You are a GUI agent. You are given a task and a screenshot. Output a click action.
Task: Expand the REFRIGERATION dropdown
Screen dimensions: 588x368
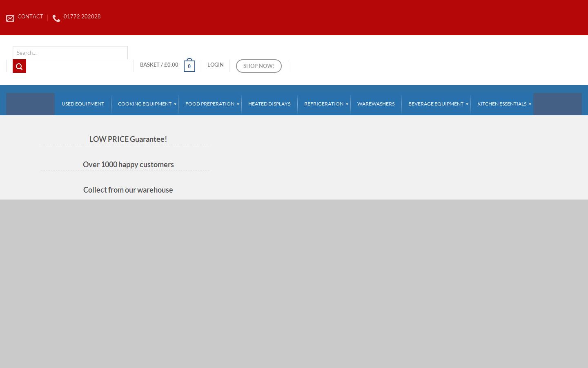[323, 103]
